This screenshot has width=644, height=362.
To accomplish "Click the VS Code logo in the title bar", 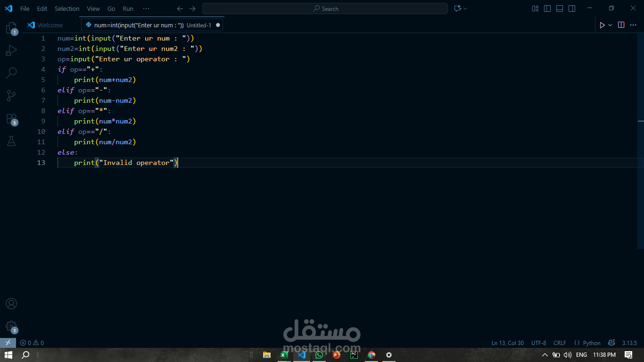I will pos(8,8).
